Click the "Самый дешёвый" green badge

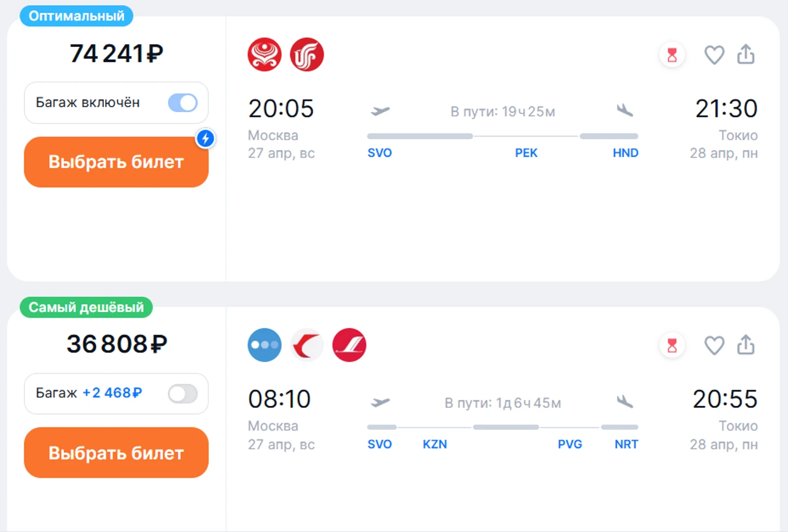pos(86,308)
